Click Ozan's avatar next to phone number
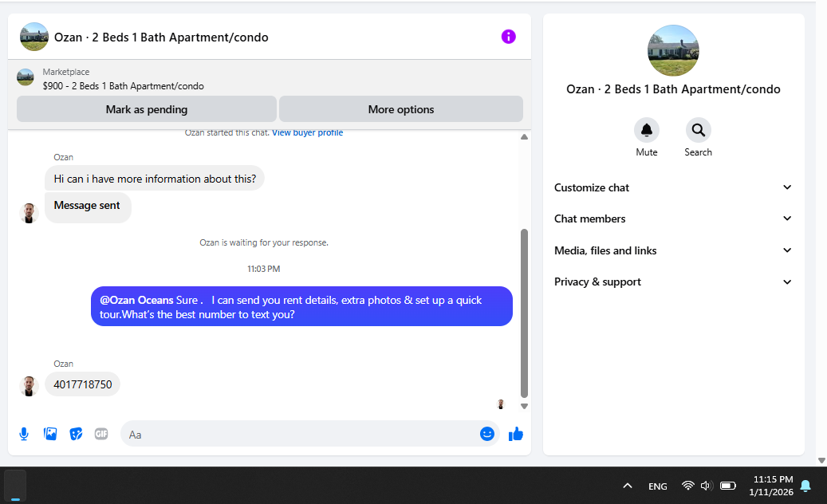Image resolution: width=827 pixels, height=504 pixels. tap(29, 387)
